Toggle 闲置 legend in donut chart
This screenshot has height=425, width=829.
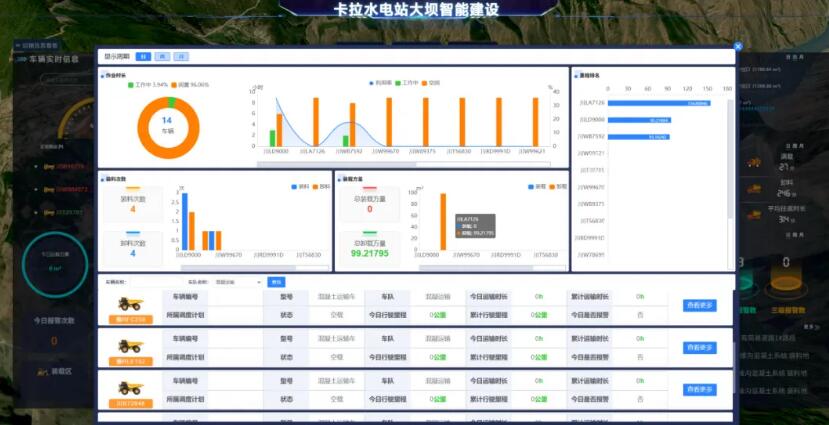tap(190, 85)
